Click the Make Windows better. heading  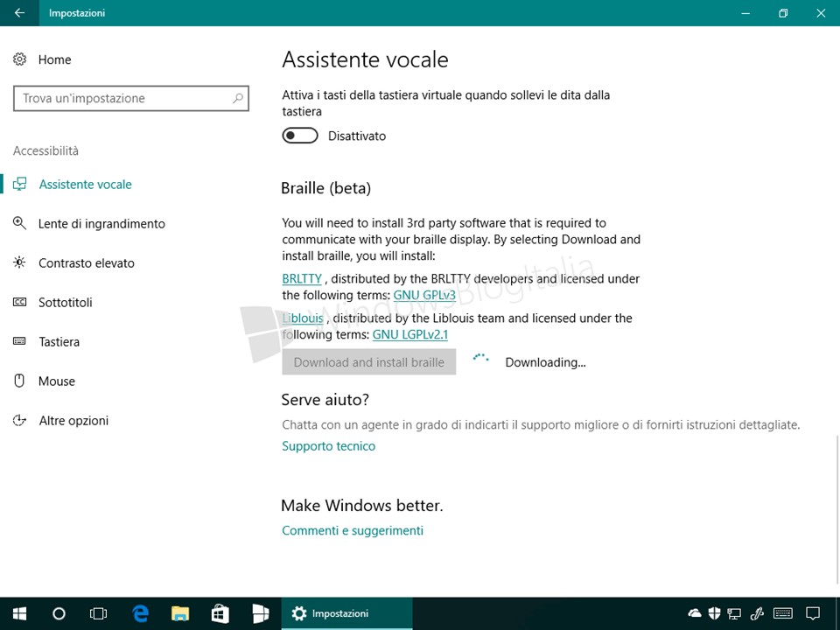(362, 505)
